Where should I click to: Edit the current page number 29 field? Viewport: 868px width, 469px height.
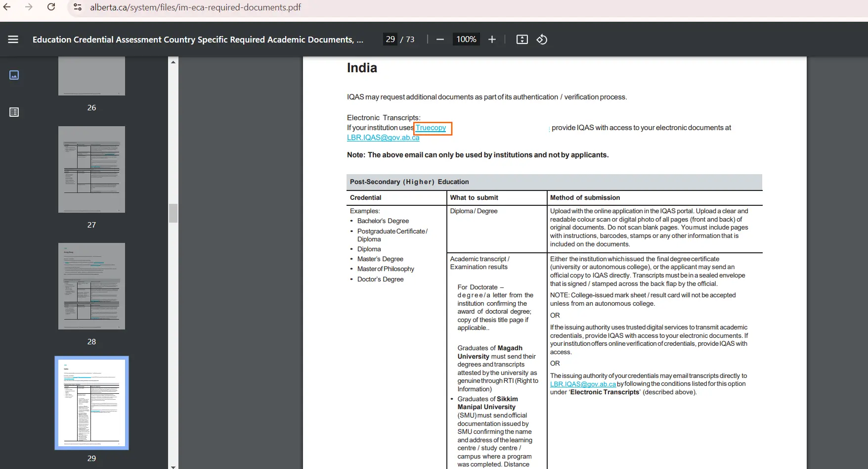[x=391, y=39]
